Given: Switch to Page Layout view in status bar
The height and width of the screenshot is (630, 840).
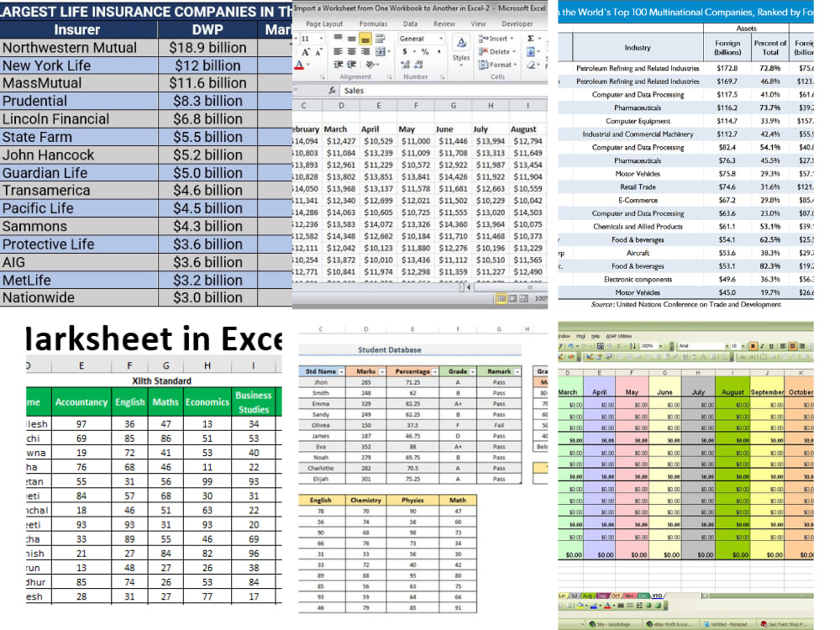Looking at the screenshot, I should [x=512, y=298].
